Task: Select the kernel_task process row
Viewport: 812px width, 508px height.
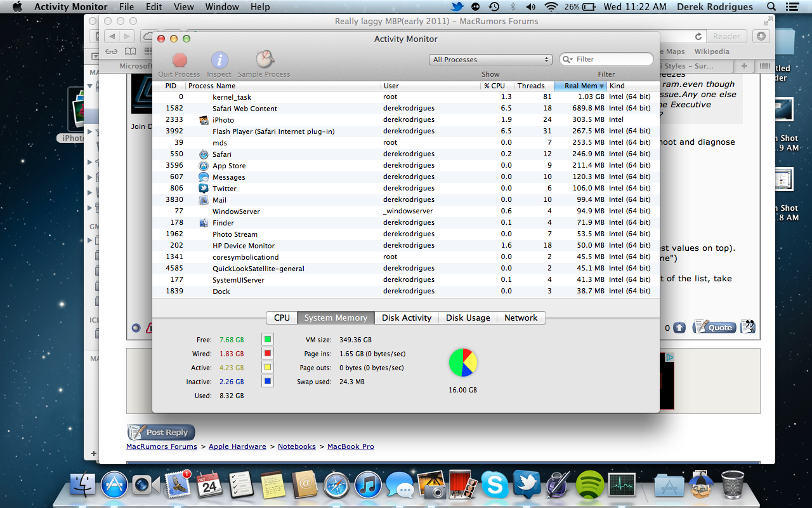Action: point(406,97)
